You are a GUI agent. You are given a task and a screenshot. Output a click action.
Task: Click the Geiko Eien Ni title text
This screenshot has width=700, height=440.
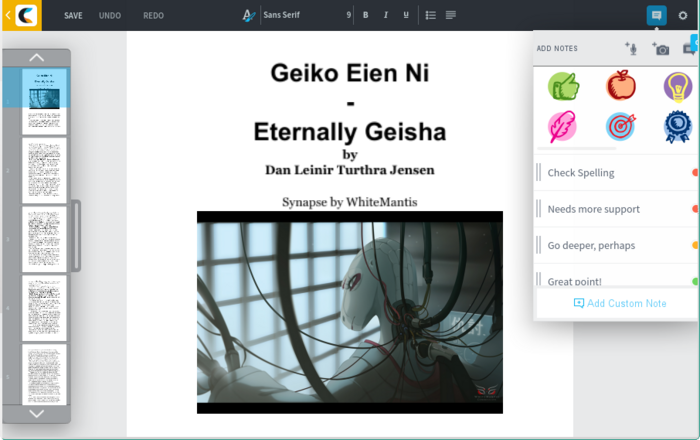tap(350, 73)
